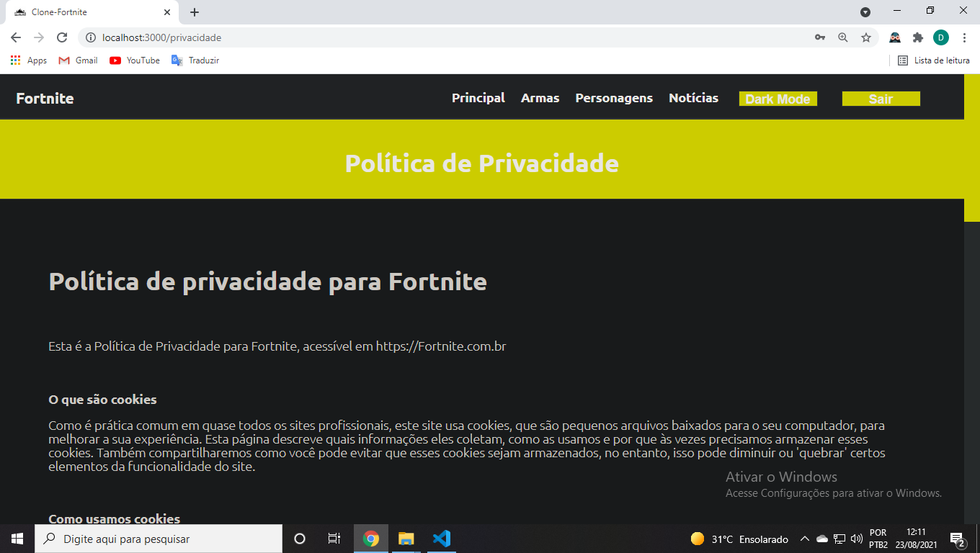Click the taskbar search box

click(x=159, y=539)
